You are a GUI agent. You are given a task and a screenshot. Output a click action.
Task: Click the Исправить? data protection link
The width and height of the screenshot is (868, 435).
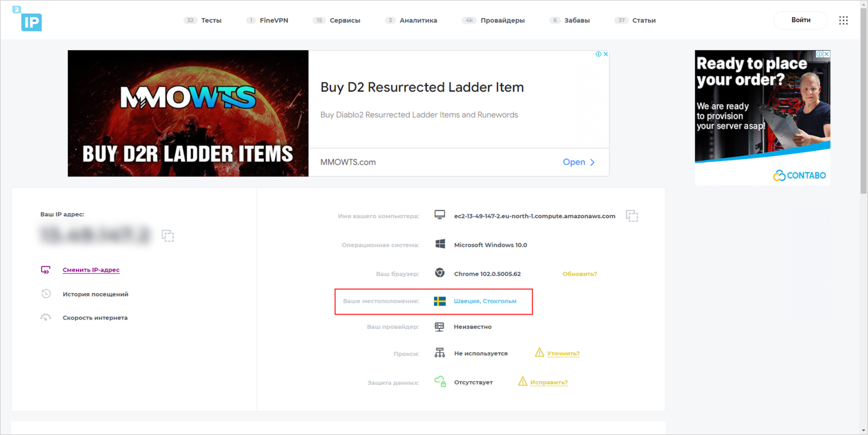(x=549, y=382)
